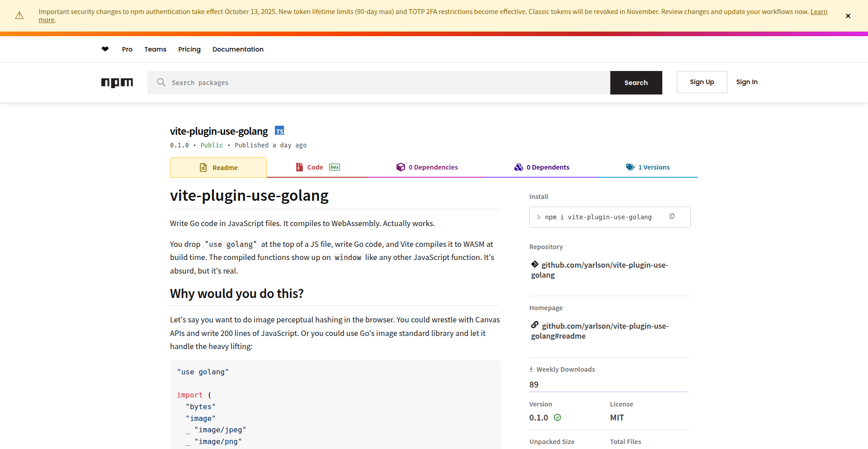Click the Sign Up button
868x449 pixels.
coord(702,82)
